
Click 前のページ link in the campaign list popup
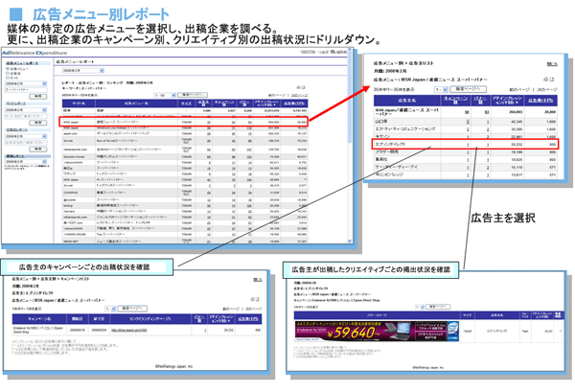pos(231,310)
